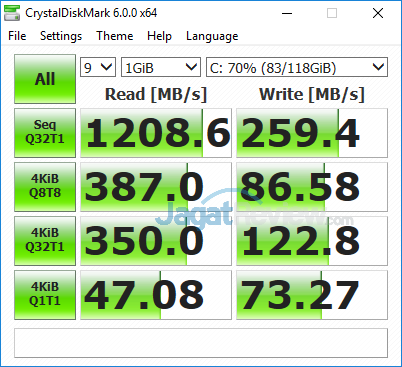Click the Write [MB/s] column header
The width and height of the screenshot is (402, 367).
[x=312, y=94]
